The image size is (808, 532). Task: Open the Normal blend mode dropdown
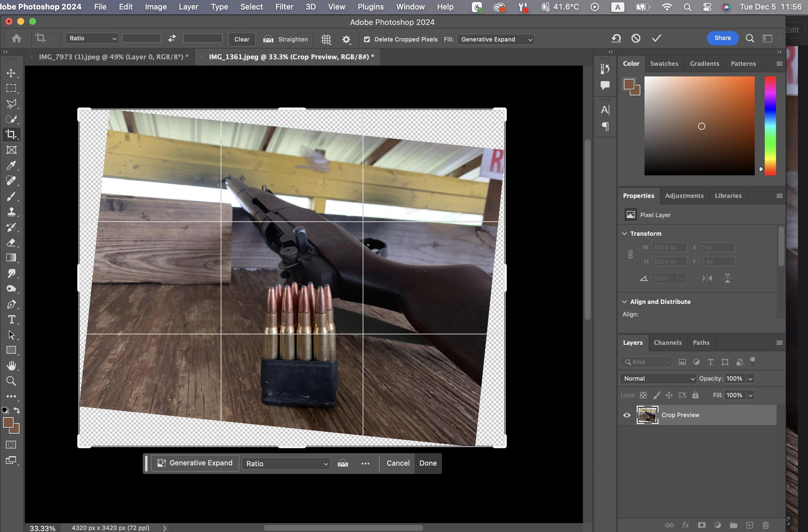pyautogui.click(x=658, y=378)
